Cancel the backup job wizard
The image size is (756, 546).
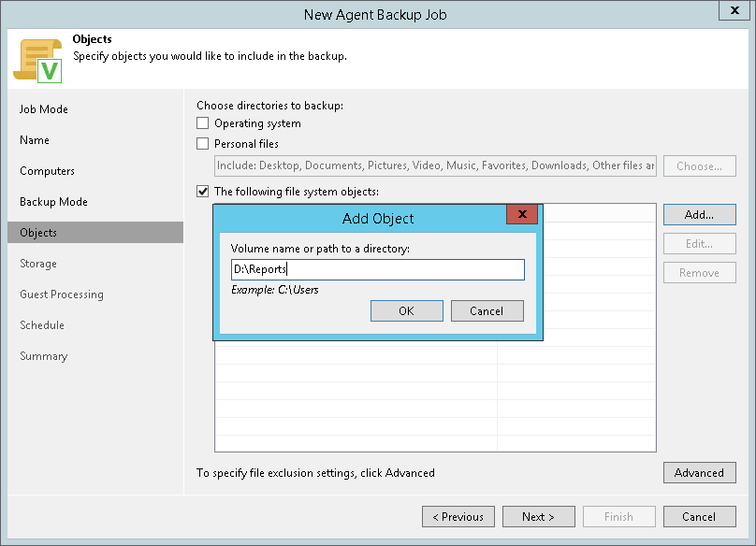coord(699,517)
